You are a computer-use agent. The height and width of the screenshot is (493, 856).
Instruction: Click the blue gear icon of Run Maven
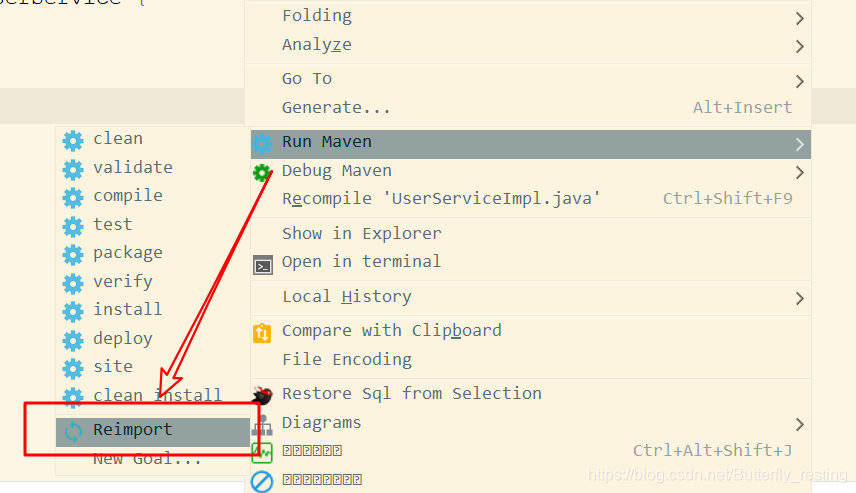(262, 144)
